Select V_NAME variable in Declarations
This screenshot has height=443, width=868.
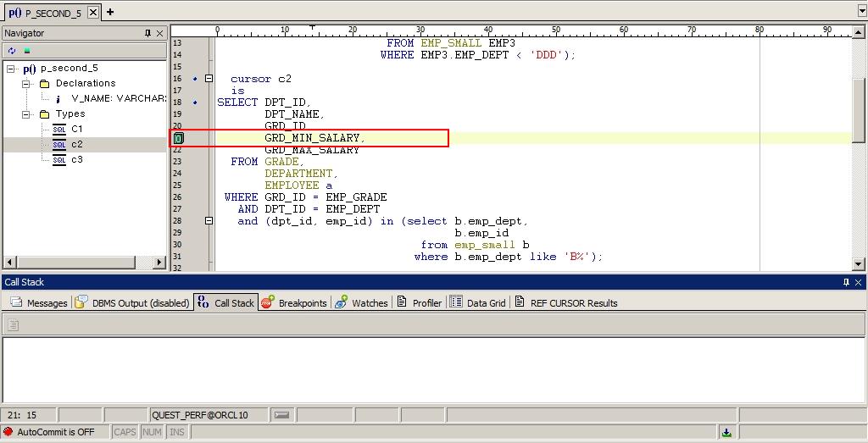click(x=117, y=99)
